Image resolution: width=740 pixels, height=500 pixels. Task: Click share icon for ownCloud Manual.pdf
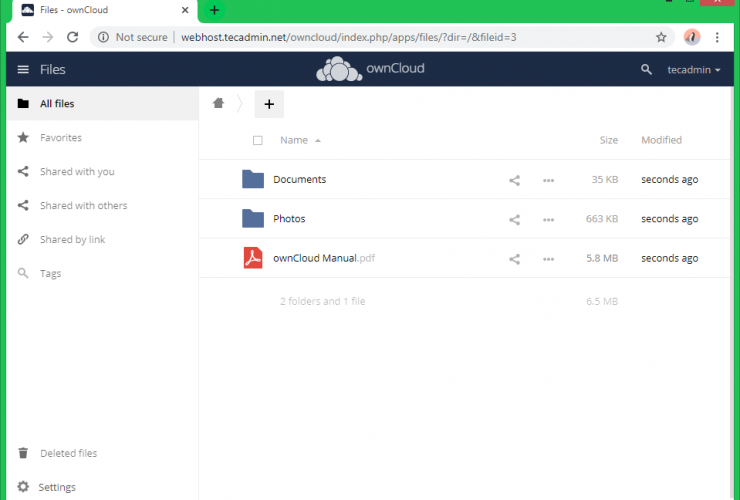514,259
